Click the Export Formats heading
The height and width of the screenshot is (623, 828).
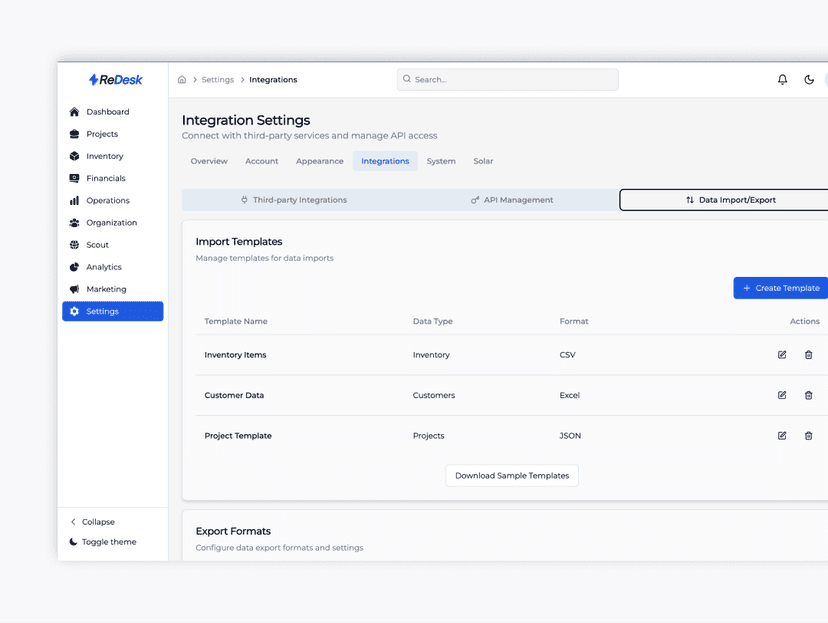[x=233, y=532]
